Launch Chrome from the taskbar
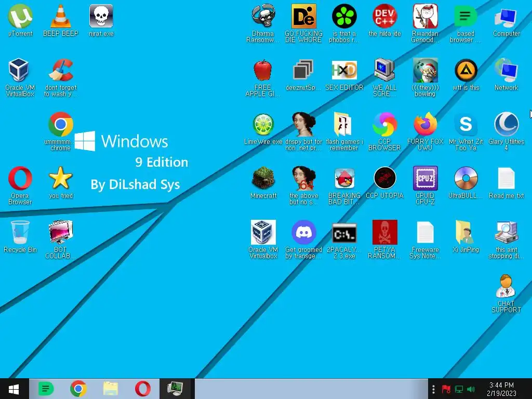 (78, 389)
